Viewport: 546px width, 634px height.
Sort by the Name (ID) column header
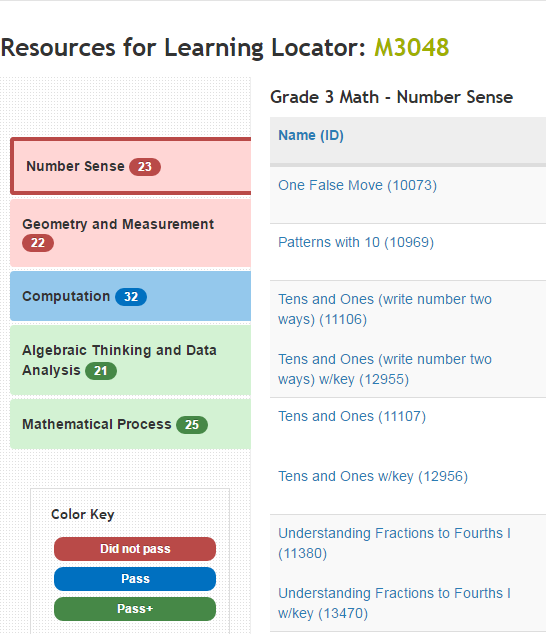point(311,135)
